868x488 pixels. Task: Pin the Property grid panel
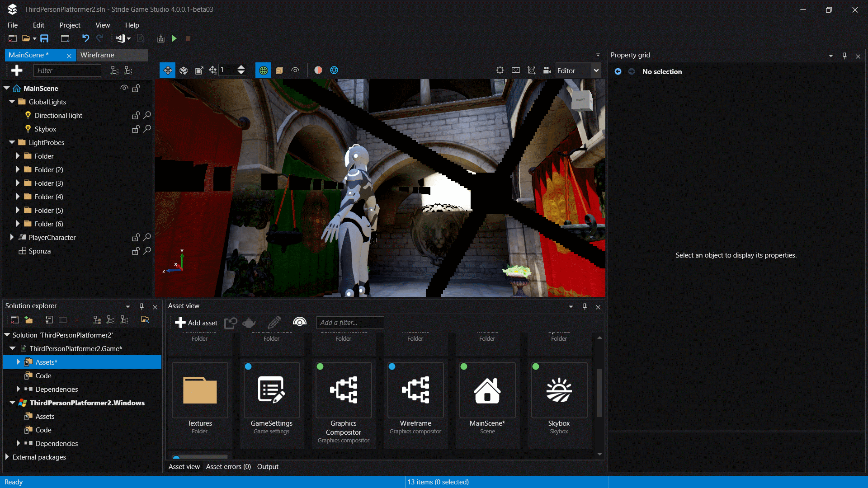pos(844,56)
